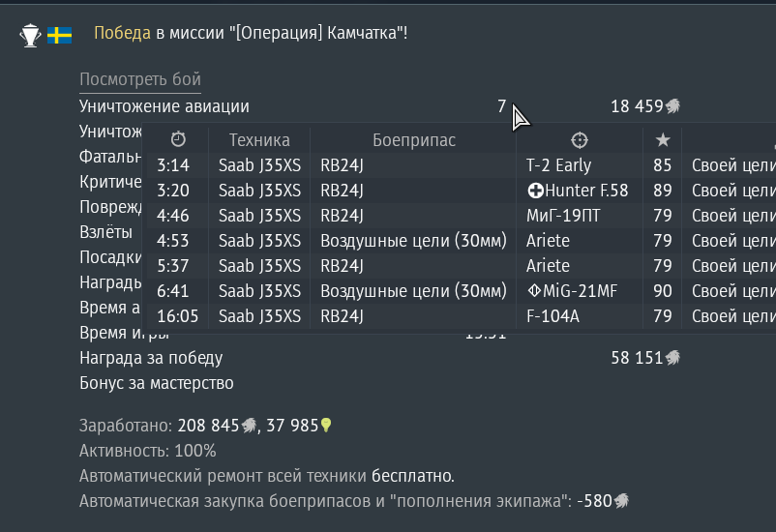
Task: Select the 'Уничтожение авиации' stat row
Action: (x=380, y=106)
